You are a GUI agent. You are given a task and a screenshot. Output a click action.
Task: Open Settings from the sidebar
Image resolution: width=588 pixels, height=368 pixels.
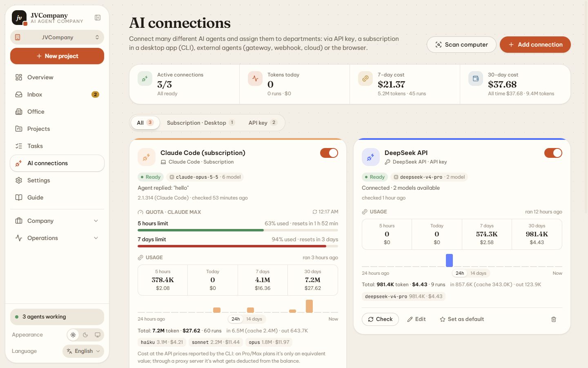[x=57, y=180]
